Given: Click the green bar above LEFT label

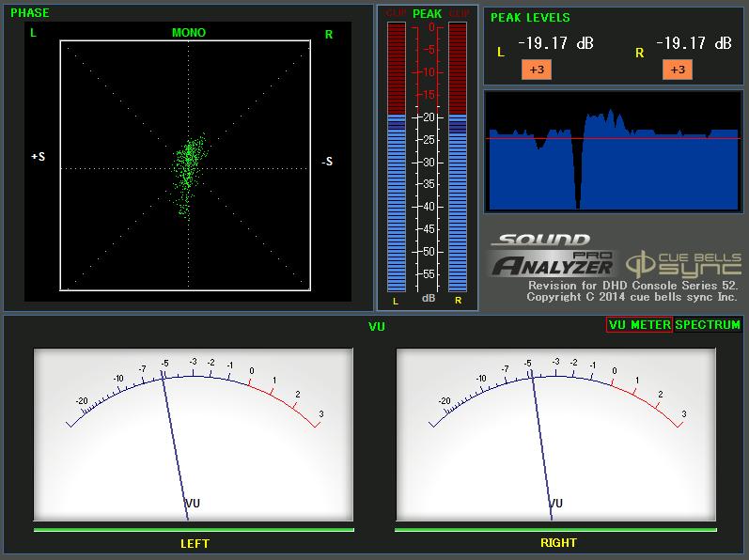Looking at the screenshot, I should point(194,530).
